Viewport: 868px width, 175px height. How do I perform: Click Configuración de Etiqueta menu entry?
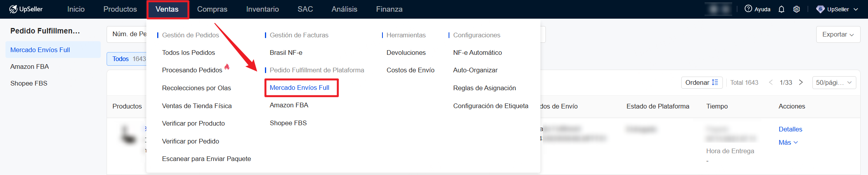click(x=490, y=106)
